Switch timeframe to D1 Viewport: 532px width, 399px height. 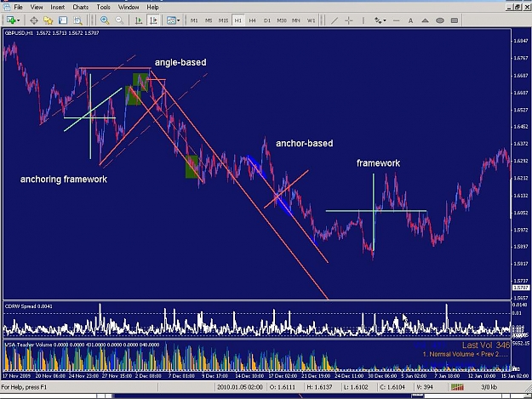[267, 20]
